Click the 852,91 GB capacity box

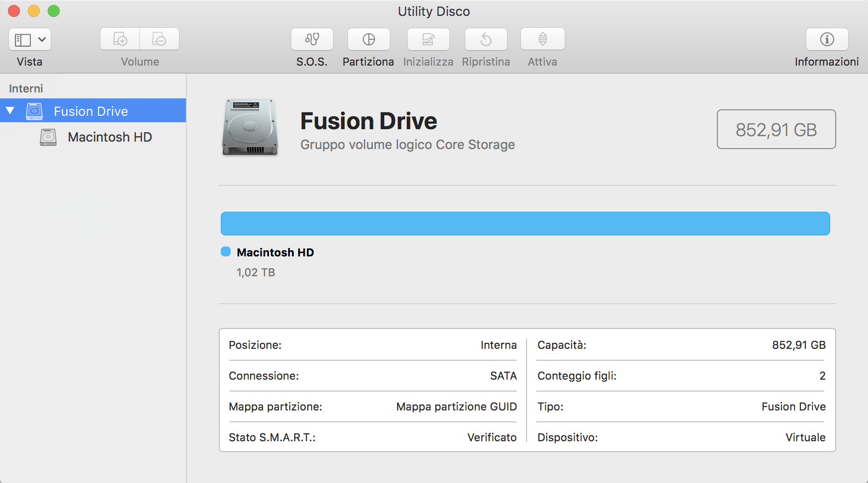(776, 129)
